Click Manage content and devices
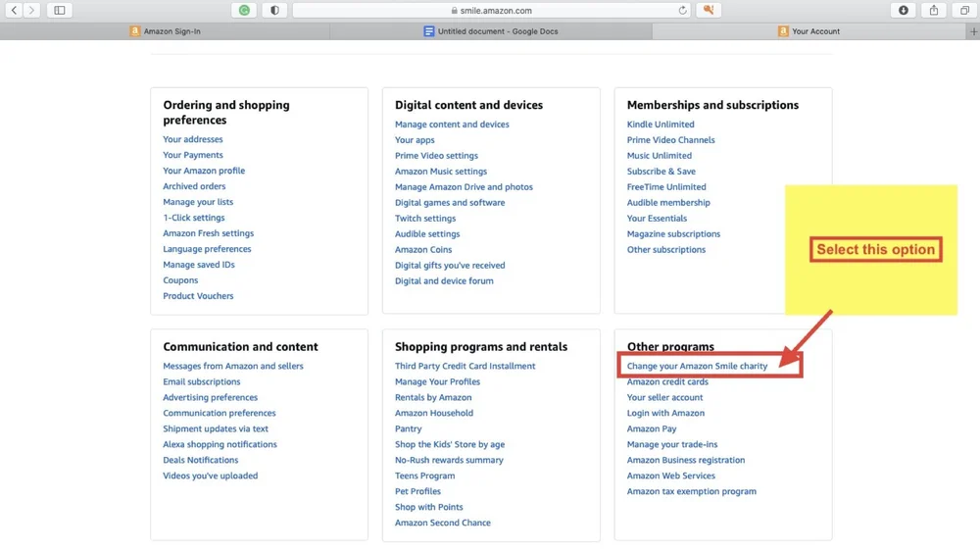The height and width of the screenshot is (552, 980). (452, 125)
